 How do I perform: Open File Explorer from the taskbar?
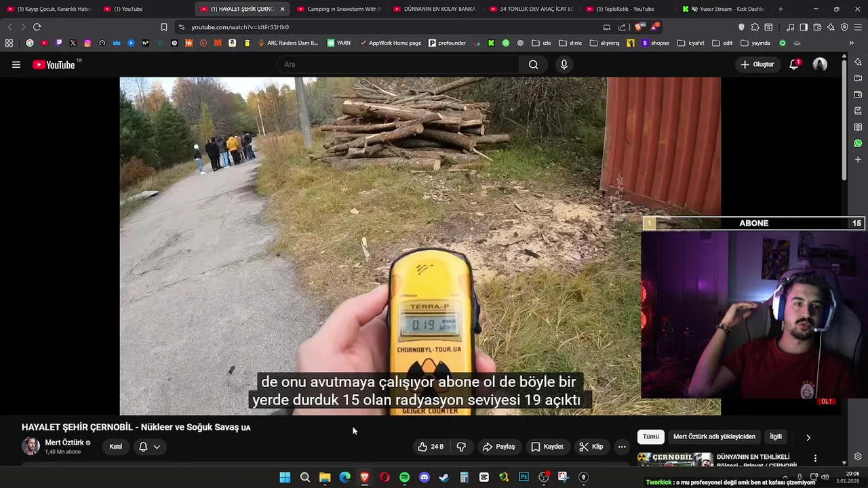point(325,477)
